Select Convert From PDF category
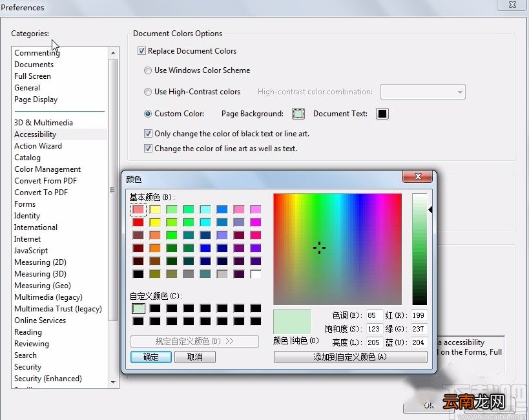Viewport: 529px width, 420px height. coord(46,181)
